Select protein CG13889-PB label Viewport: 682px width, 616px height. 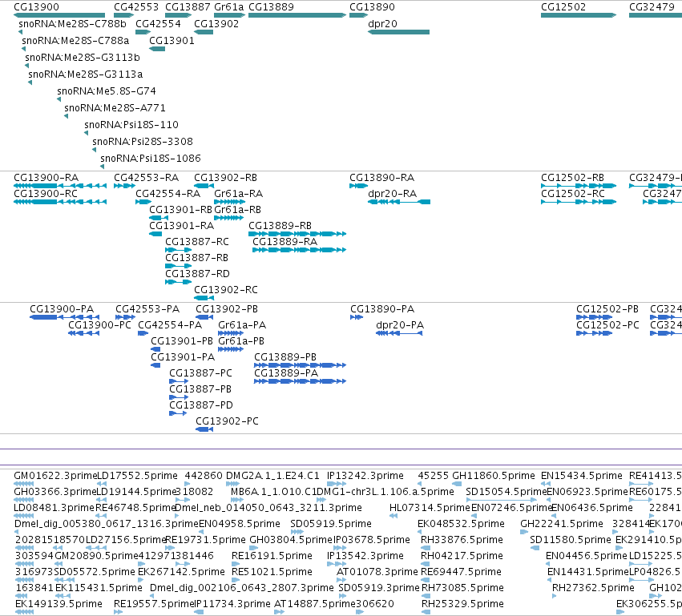(x=285, y=357)
